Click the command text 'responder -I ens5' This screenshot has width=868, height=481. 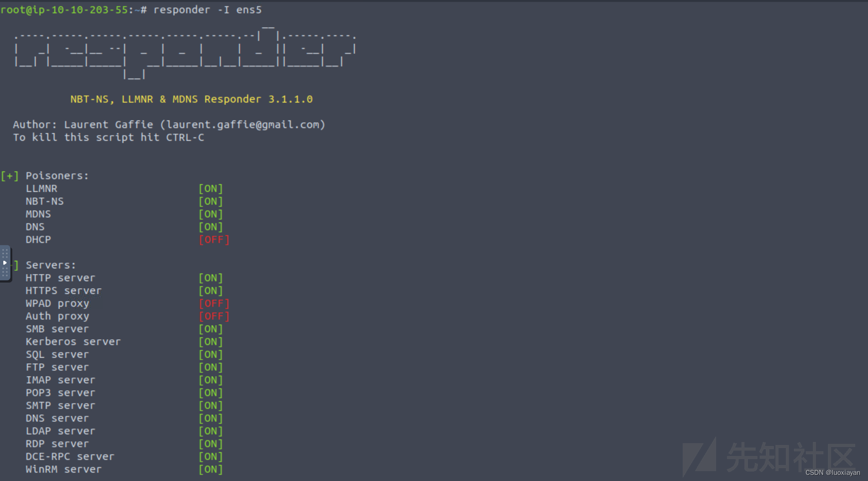tap(208, 10)
